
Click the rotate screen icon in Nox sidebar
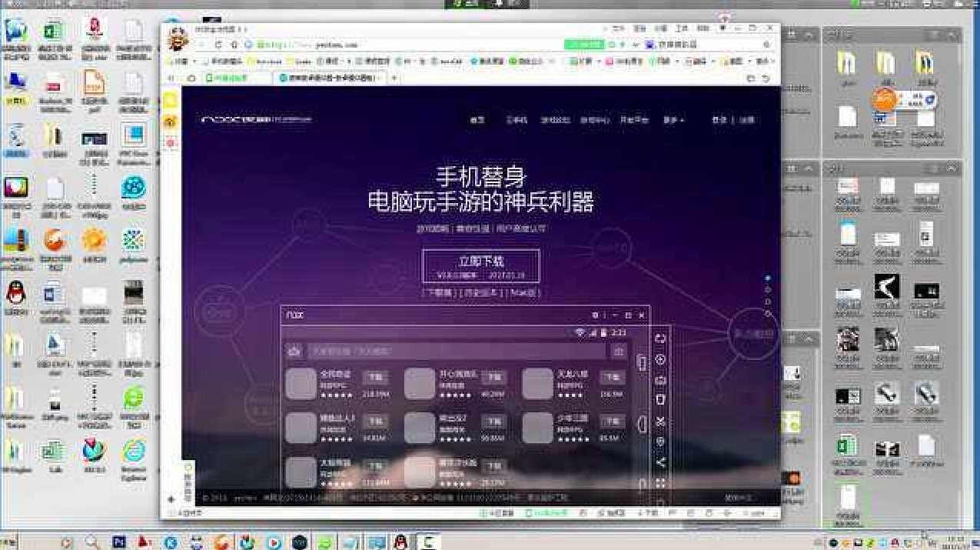[659, 337]
